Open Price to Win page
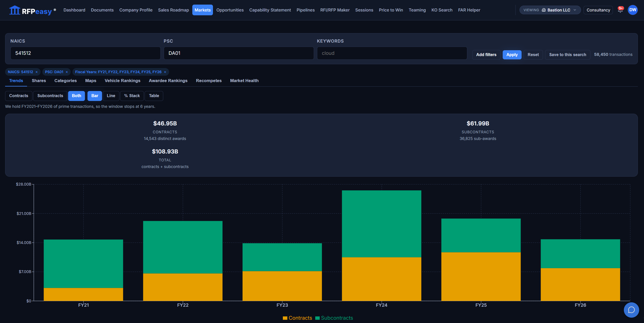This screenshot has height=323, width=644. pos(391,10)
